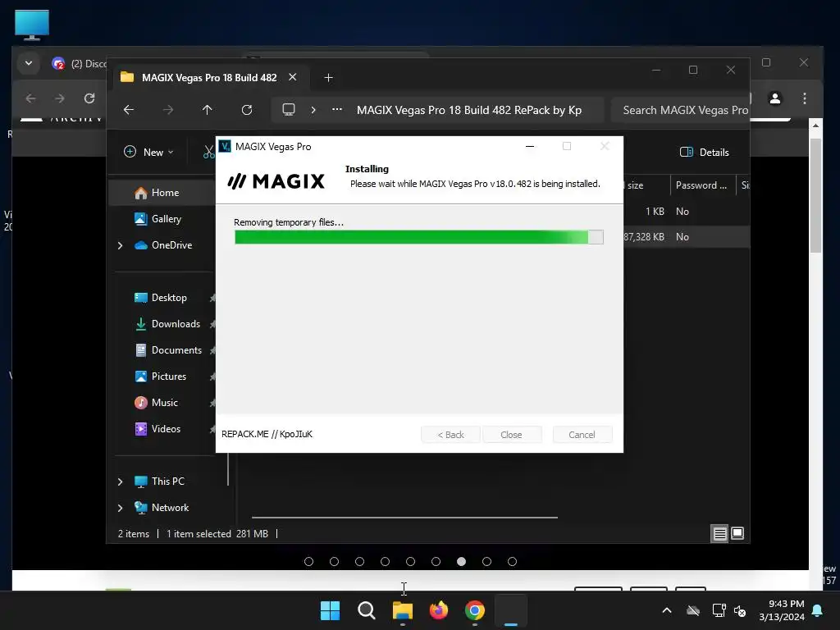Select This PC in the navigation pane

pyautogui.click(x=167, y=481)
